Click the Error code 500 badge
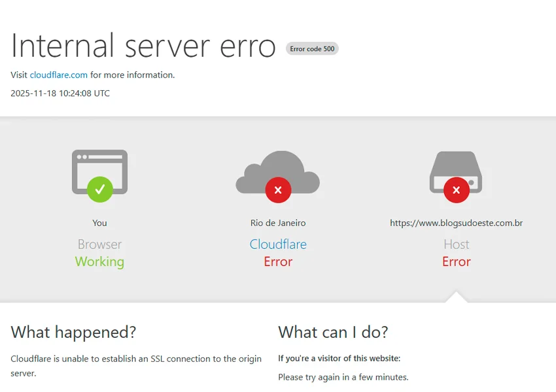Image resolution: width=556 pixels, height=392 pixels. [312, 48]
